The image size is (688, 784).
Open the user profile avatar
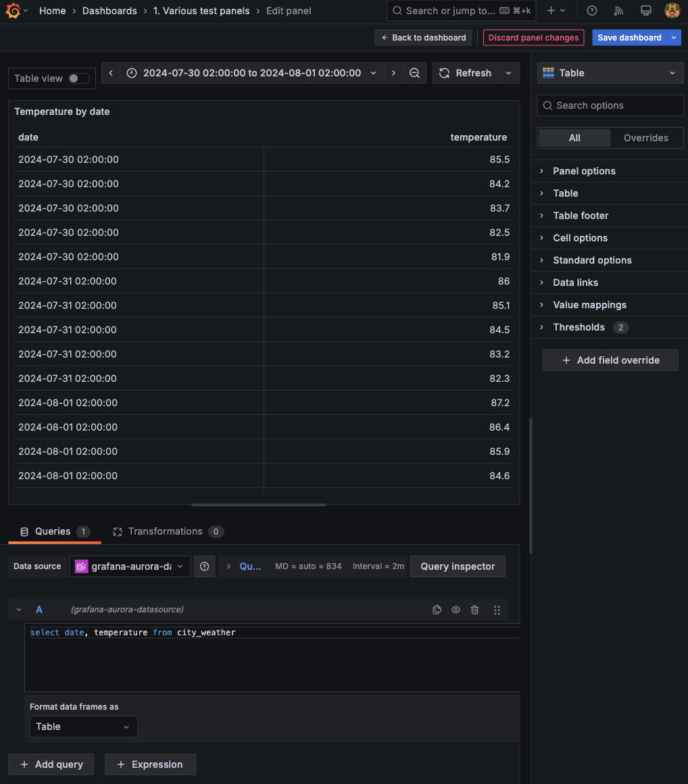click(672, 11)
